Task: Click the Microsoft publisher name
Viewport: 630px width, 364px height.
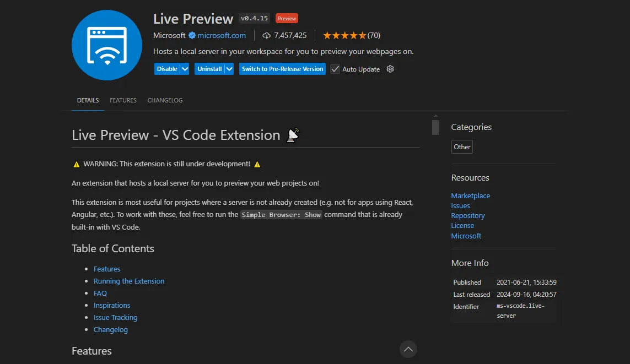Action: coord(169,35)
